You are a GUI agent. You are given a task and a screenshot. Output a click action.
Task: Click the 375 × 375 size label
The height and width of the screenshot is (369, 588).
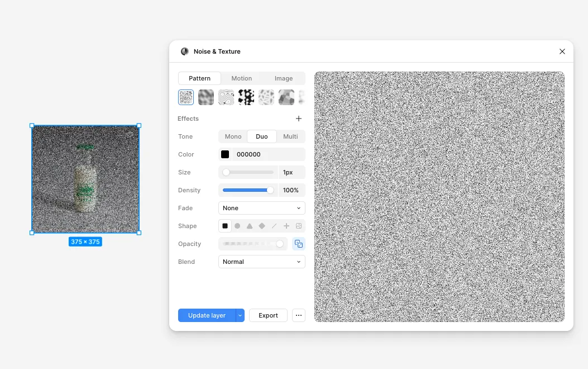pyautogui.click(x=85, y=242)
